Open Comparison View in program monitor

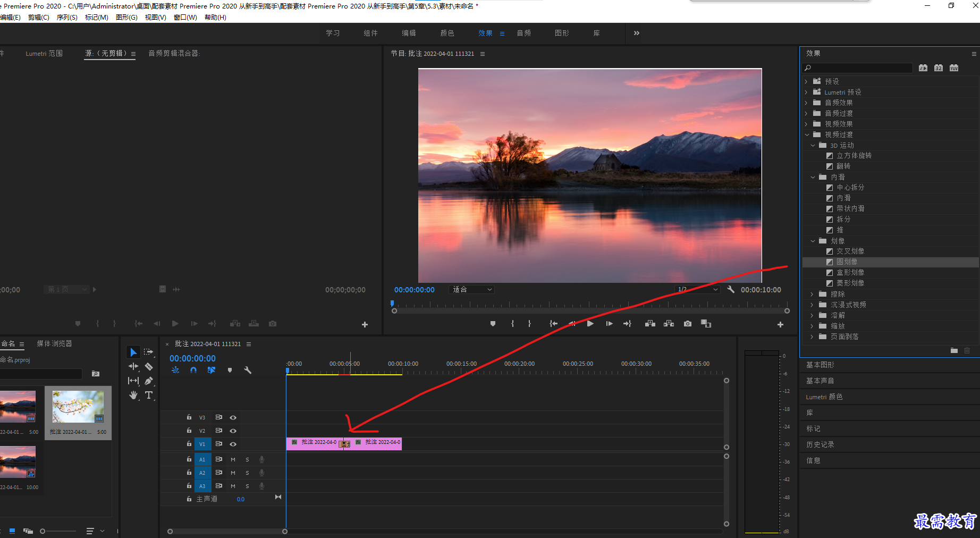point(706,324)
